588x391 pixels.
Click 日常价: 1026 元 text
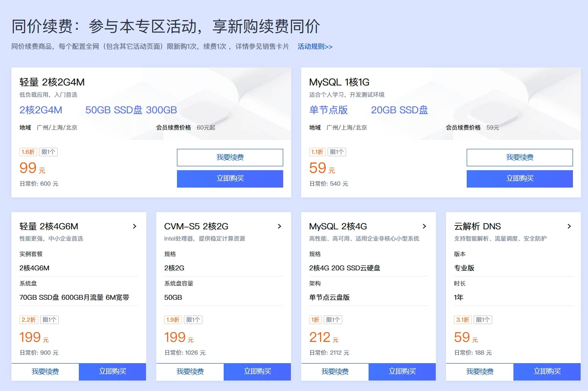tap(185, 353)
